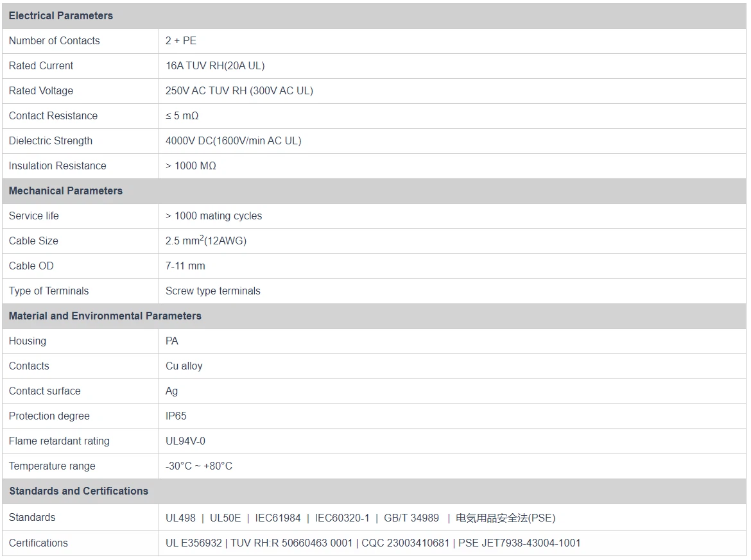This screenshot has width=751, height=560.
Task: Select the Insulation Resistance label
Action: coord(58,165)
